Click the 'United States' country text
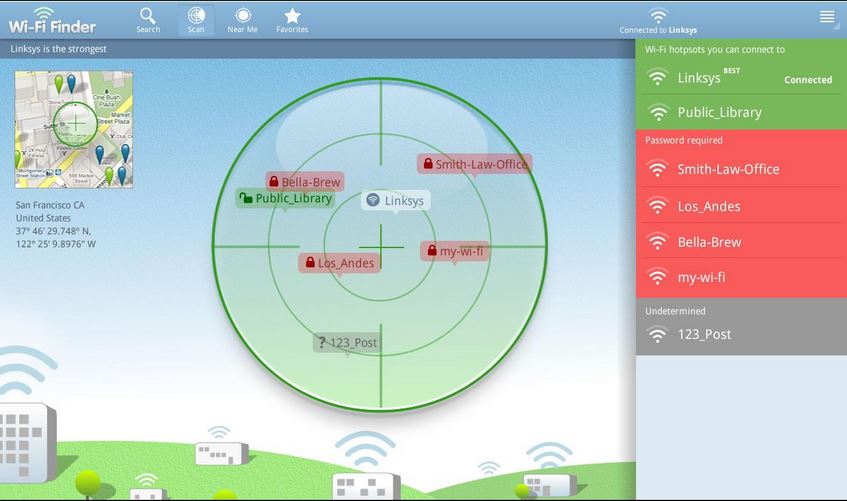The width and height of the screenshot is (847, 501). coord(43,218)
